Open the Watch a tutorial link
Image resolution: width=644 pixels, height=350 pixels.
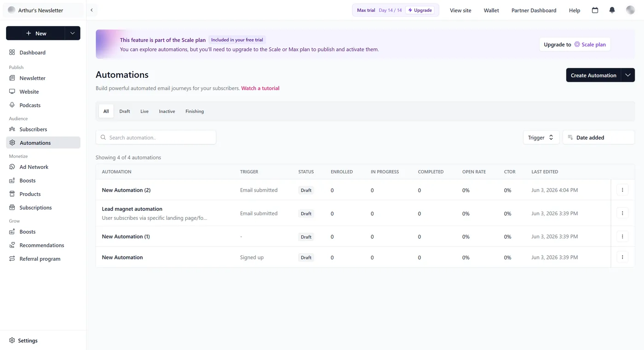tap(260, 88)
